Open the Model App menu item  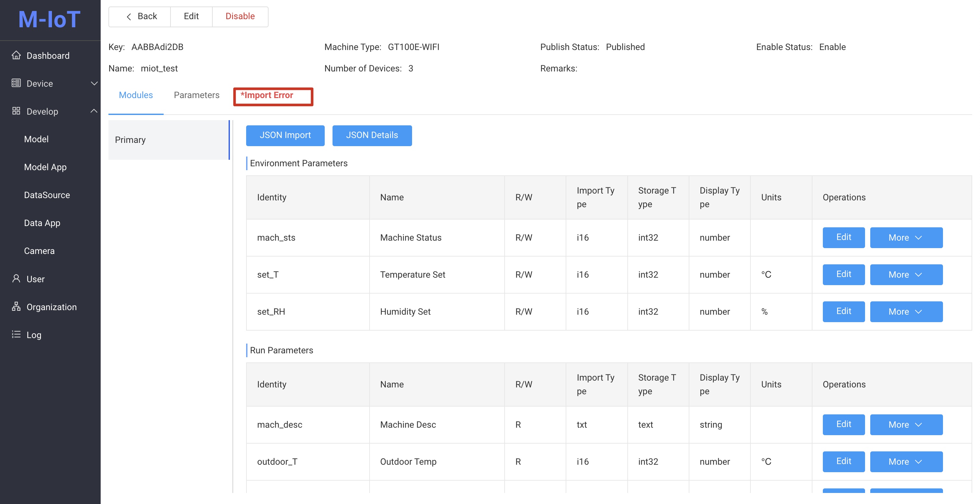45,167
